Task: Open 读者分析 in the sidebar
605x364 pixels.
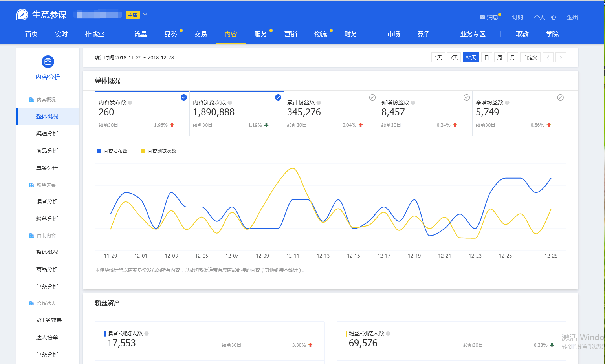Action: pyautogui.click(x=47, y=201)
